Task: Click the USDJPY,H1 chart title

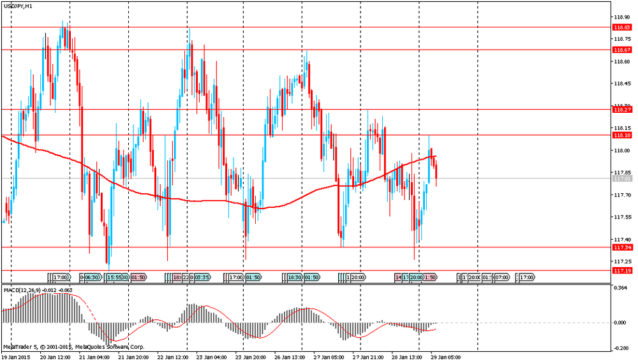Action: (17, 6)
